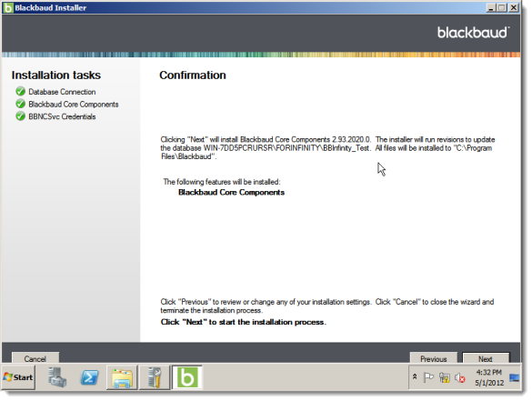Open the Windows Start menu

(18, 377)
